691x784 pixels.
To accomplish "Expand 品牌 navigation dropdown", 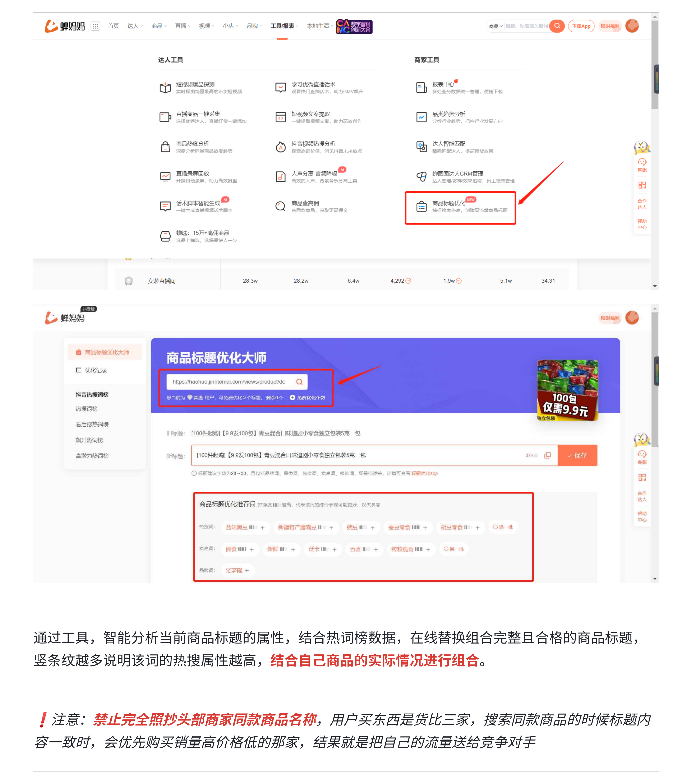I will [x=254, y=26].
